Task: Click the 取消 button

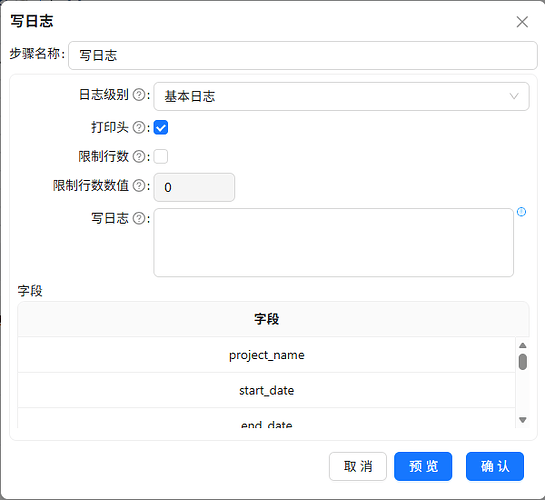Action: pyautogui.click(x=358, y=466)
